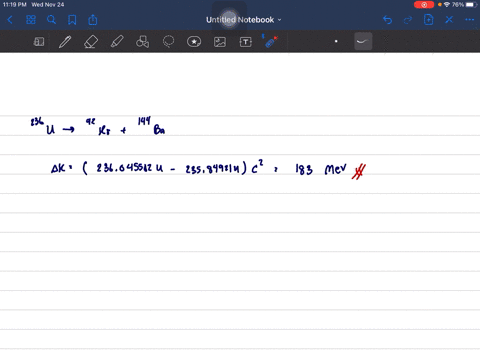Viewport: 480px width, 360px height.
Task: Bookmark the current page
Action: pos(72,20)
